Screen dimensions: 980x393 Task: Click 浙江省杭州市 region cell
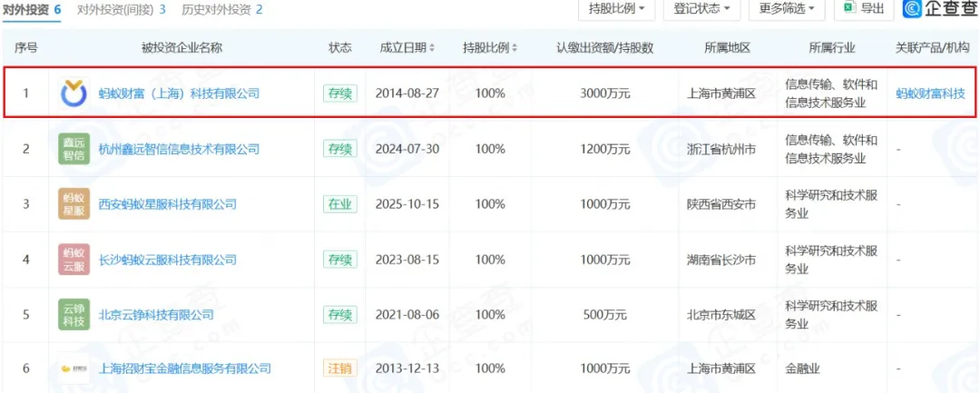[x=720, y=149]
